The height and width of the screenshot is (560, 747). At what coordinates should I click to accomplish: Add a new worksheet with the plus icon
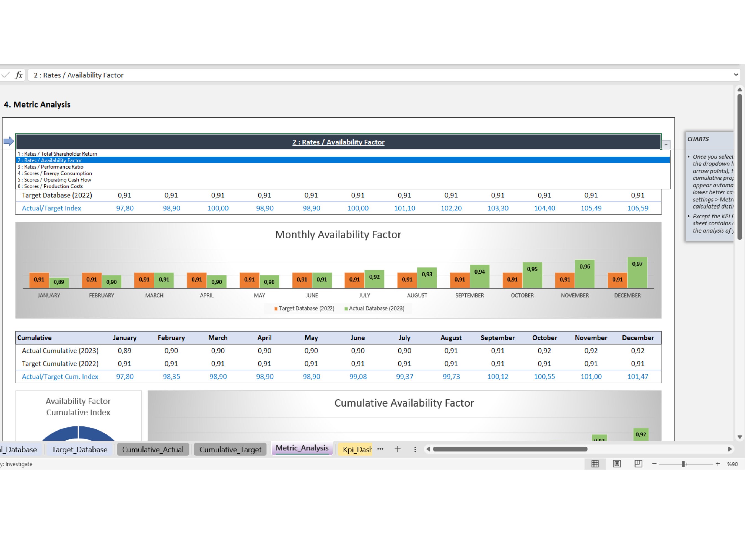[x=398, y=449]
